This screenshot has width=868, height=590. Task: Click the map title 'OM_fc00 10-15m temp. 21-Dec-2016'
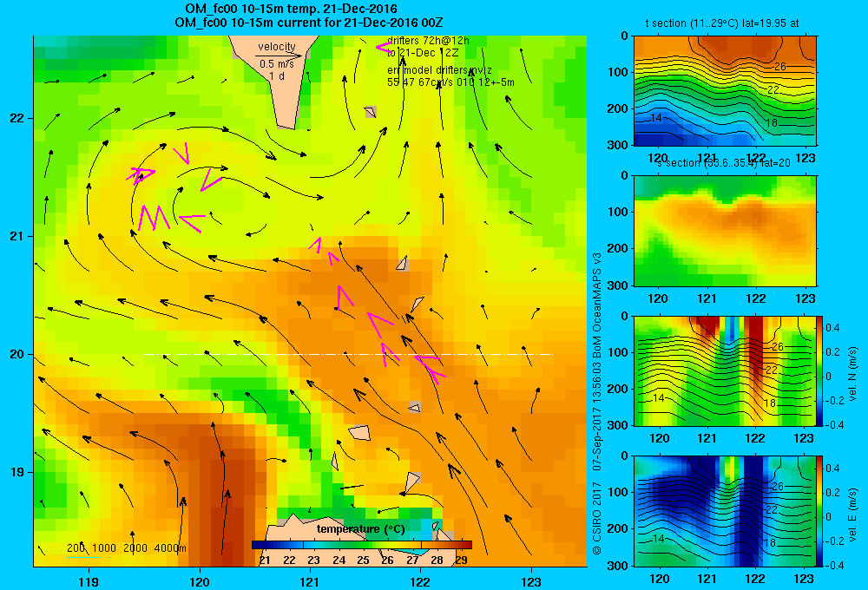[291, 9]
